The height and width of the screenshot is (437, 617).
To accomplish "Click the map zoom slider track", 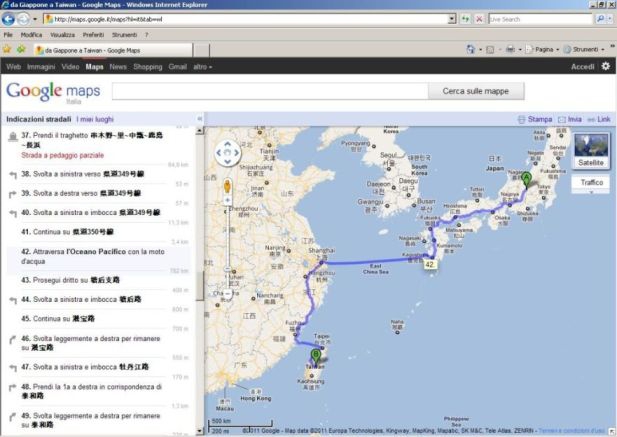I will click(227, 247).
